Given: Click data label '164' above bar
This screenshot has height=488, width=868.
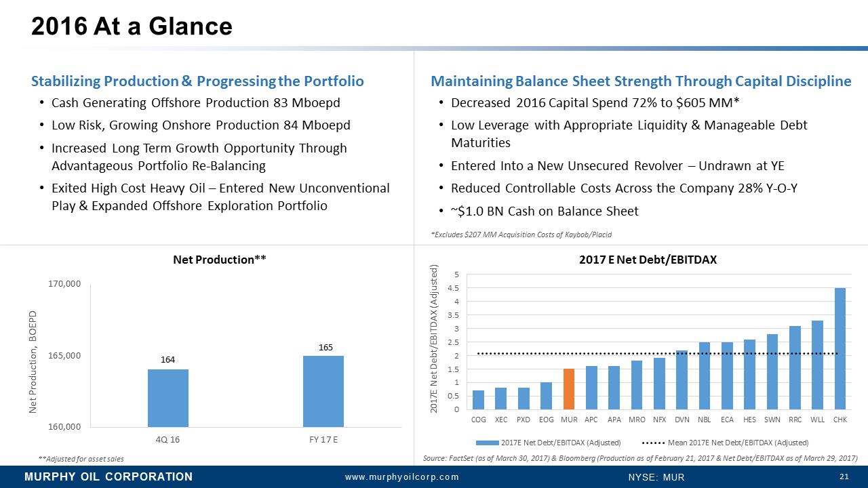Looking at the screenshot, I should pyautogui.click(x=168, y=361).
